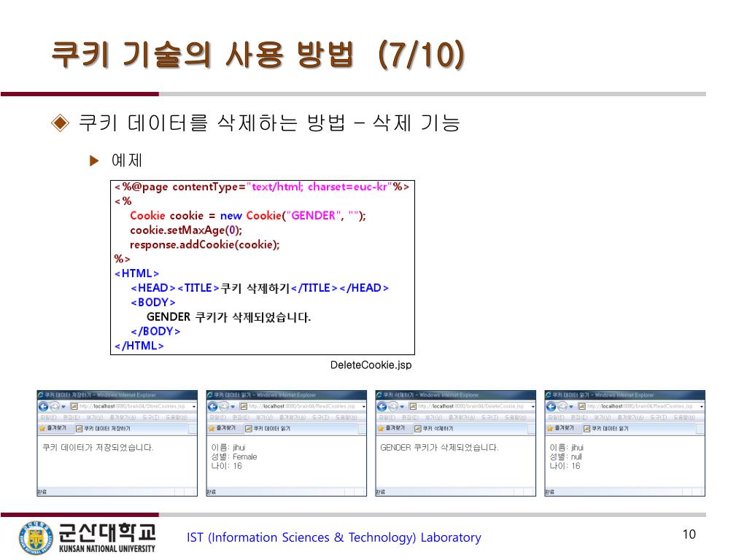The image size is (747, 560).
Task: Click 즐겨찾기 star button in the 쿠키 데이터 저장하기 window
Action: 53,428
